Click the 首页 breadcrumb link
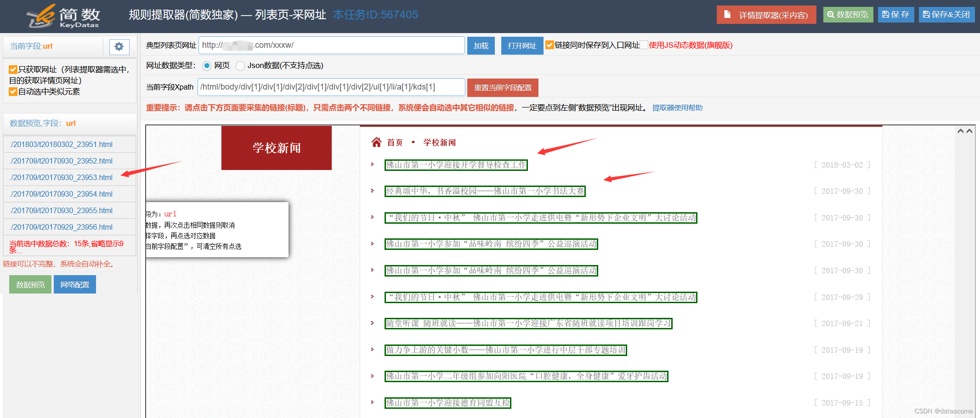 (x=395, y=142)
